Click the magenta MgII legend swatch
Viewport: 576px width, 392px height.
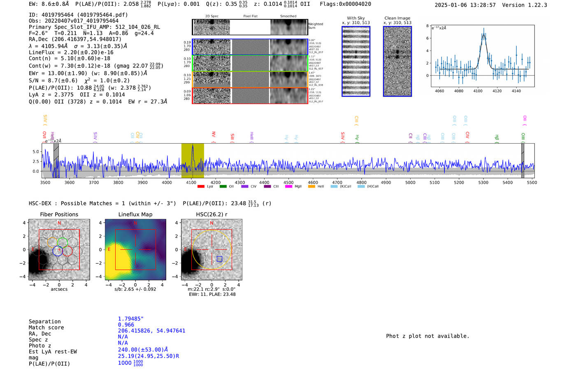pos(288,186)
